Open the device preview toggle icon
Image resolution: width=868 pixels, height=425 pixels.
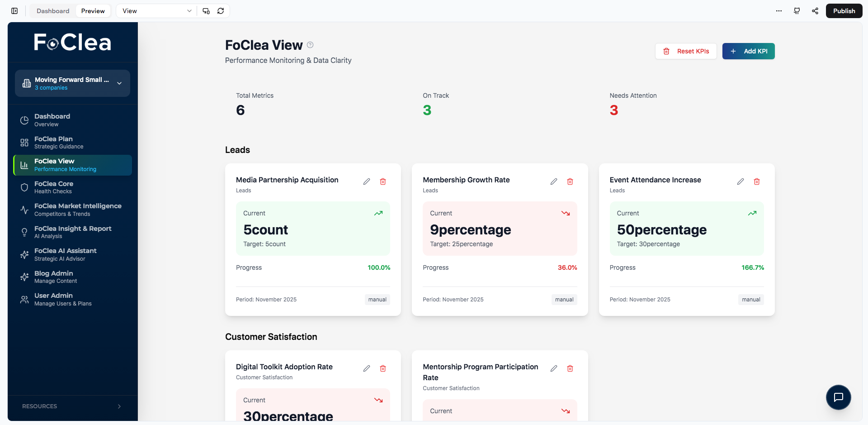tap(206, 10)
